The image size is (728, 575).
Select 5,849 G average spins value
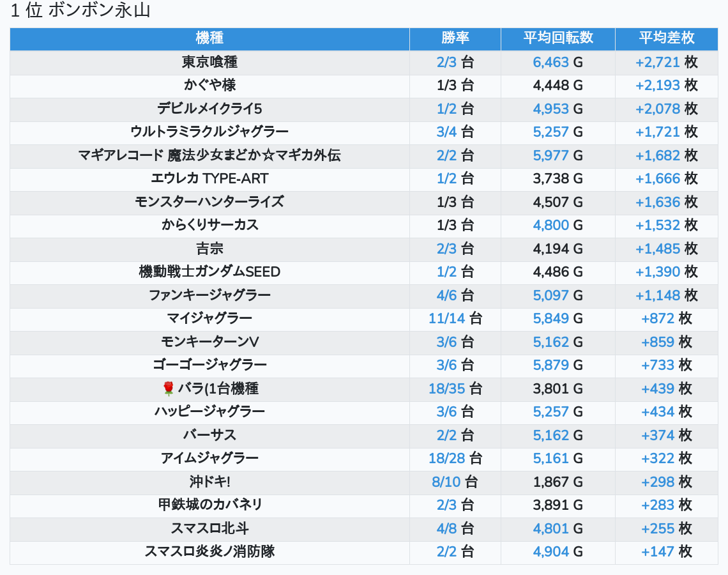point(557,319)
